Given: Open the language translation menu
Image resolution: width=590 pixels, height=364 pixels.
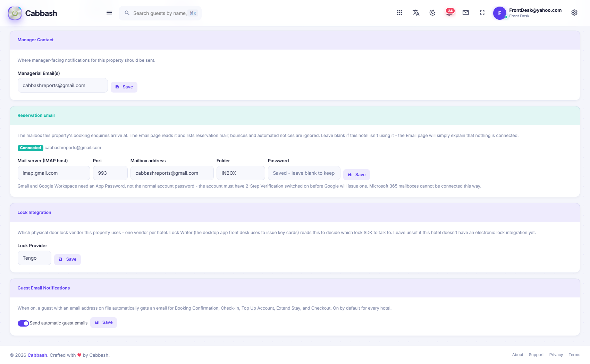Looking at the screenshot, I should tap(416, 13).
